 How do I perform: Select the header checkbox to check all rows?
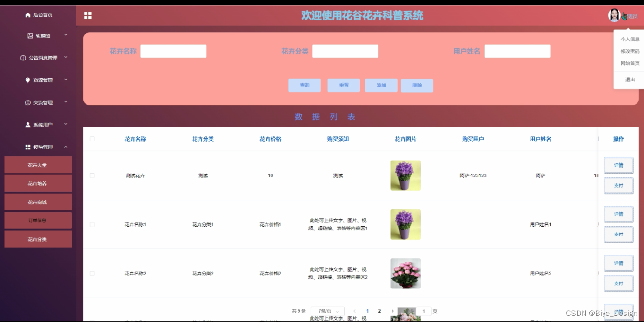pyautogui.click(x=92, y=139)
